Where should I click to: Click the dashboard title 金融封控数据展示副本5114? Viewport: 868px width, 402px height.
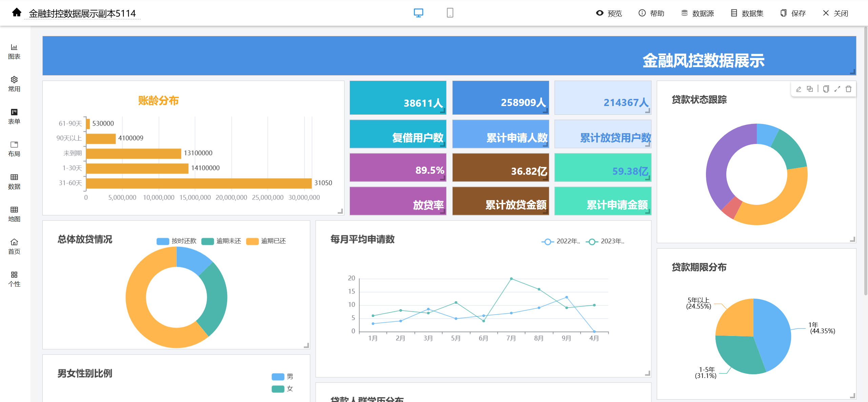coord(82,14)
